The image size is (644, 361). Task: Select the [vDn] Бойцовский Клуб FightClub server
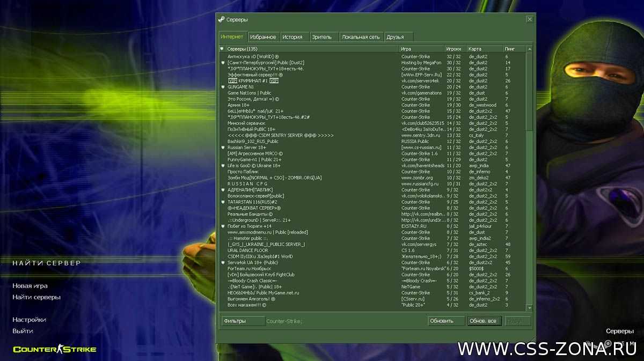pyautogui.click(x=373, y=275)
